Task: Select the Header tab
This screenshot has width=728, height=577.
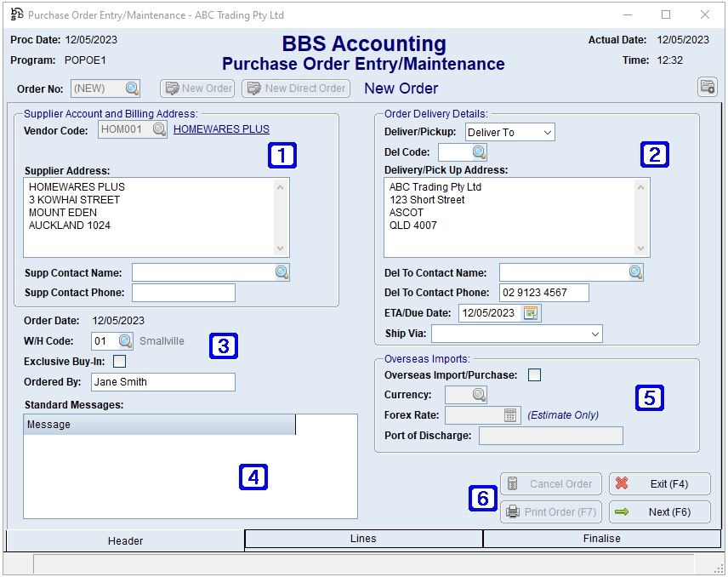Action: pos(125,540)
